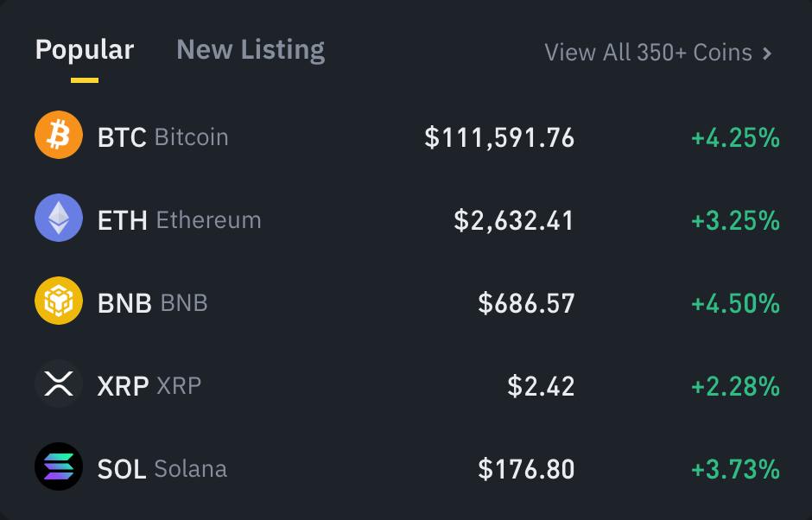
Task: Click Solana's +3.73% change value
Action: coord(735,469)
